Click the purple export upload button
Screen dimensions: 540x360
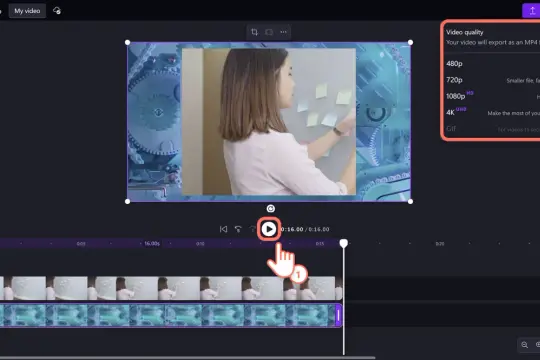click(532, 11)
